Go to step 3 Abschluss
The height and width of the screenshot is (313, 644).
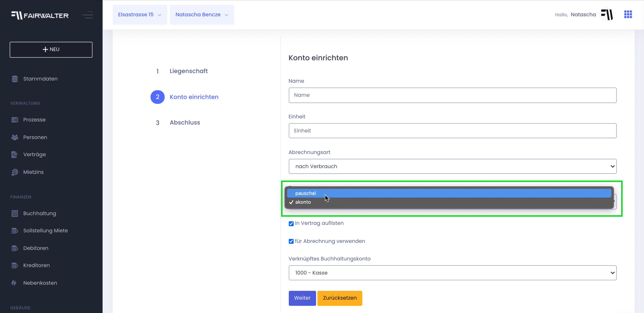click(x=178, y=123)
